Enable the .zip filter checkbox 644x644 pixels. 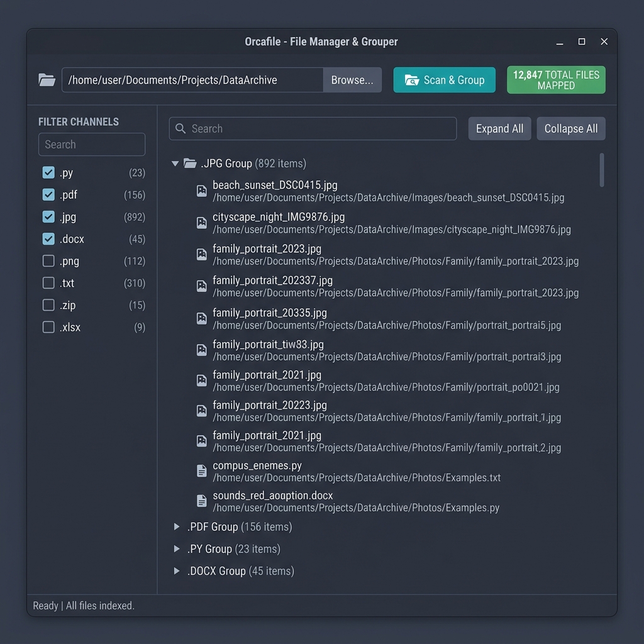pos(48,305)
